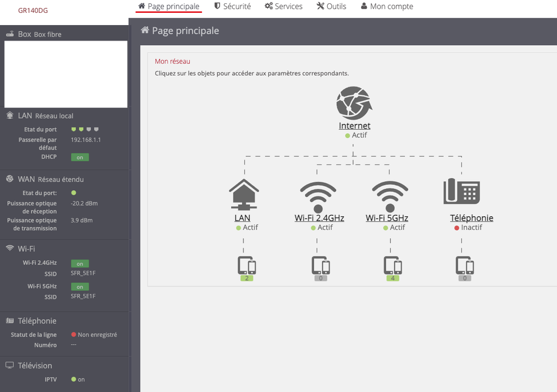Open the Sécurité menu
This screenshot has width=557, height=392.
tap(233, 7)
